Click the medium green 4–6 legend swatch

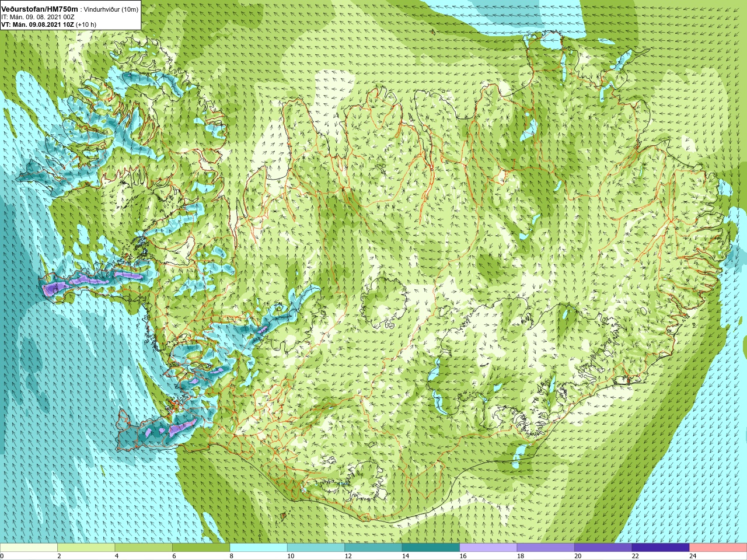pos(144,548)
